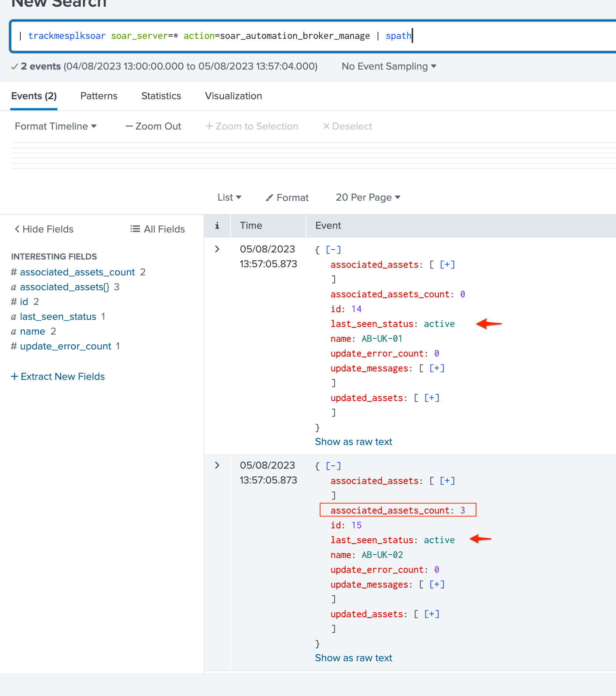The image size is (616, 696).
Task: Show AB-UK-01 event as raw text
Action: 354,442
